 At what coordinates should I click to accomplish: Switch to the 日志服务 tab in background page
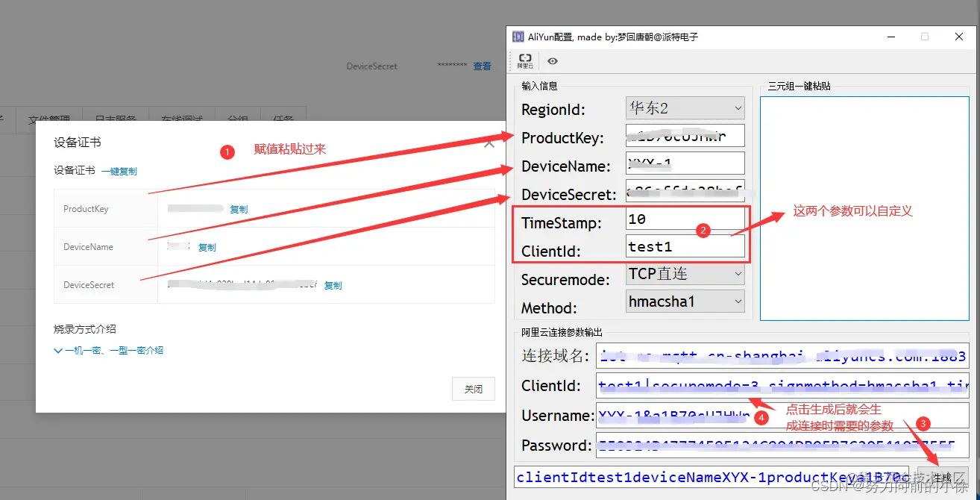click(116, 119)
